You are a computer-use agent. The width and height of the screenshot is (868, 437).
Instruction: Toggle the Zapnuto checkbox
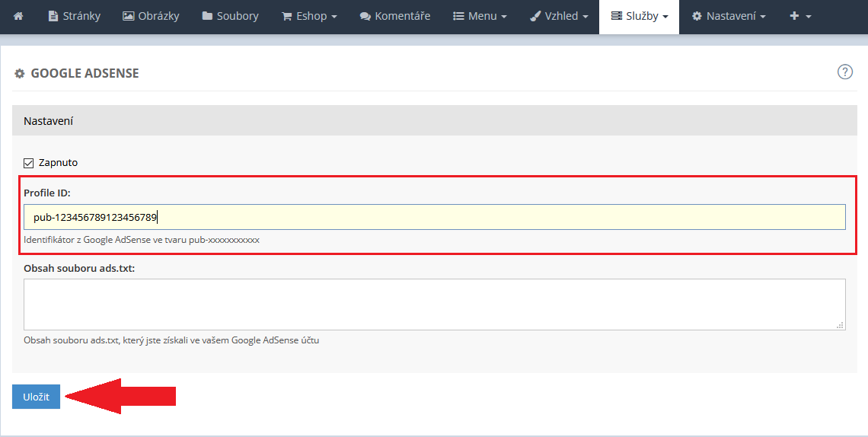[29, 163]
